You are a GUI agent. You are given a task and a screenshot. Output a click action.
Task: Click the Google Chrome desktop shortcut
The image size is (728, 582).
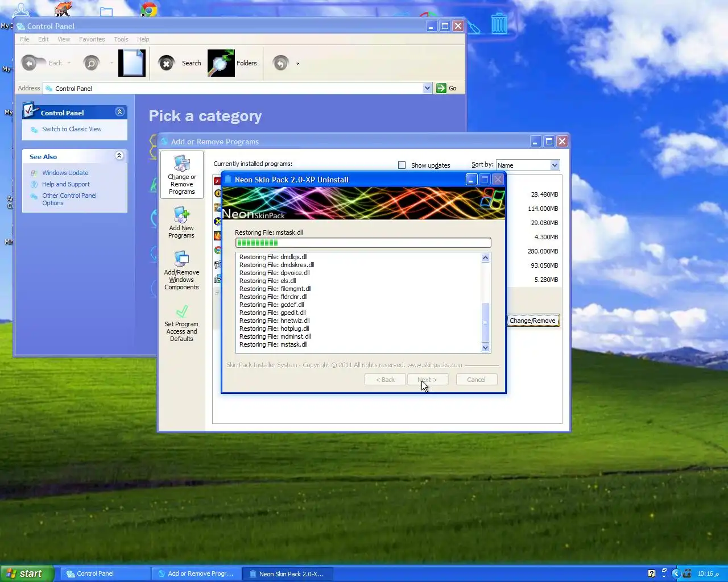(x=149, y=9)
